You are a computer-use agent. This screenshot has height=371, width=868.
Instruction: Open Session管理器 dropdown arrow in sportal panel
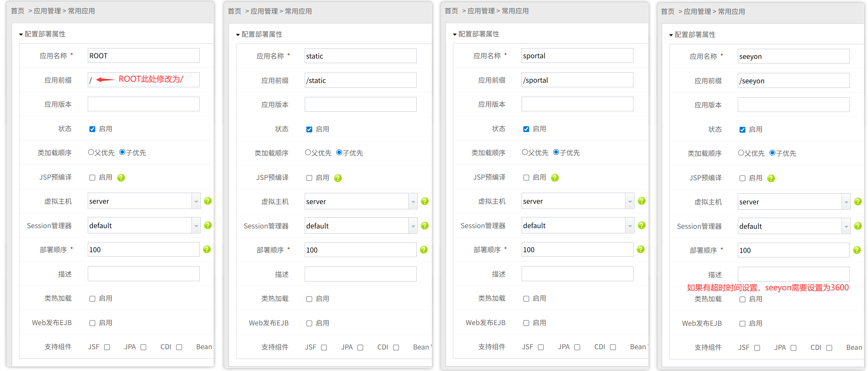(630, 226)
